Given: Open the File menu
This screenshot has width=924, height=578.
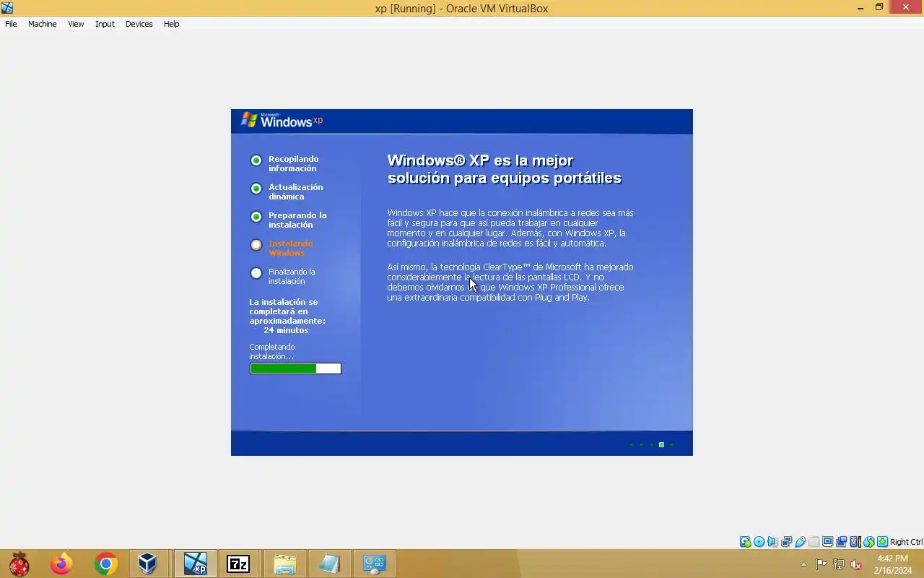Looking at the screenshot, I should (11, 24).
